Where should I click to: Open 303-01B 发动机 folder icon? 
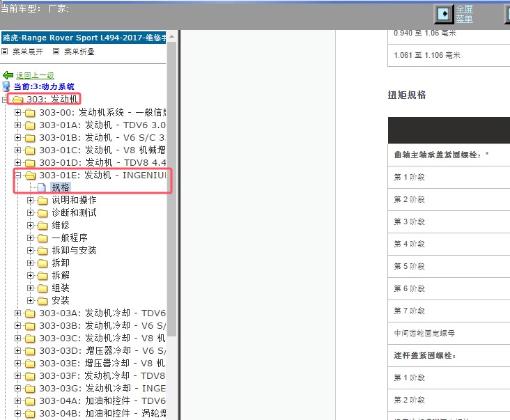click(x=30, y=138)
